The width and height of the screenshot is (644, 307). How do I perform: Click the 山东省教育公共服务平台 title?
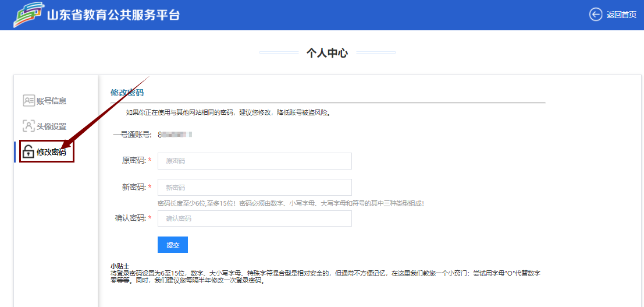[x=113, y=15]
